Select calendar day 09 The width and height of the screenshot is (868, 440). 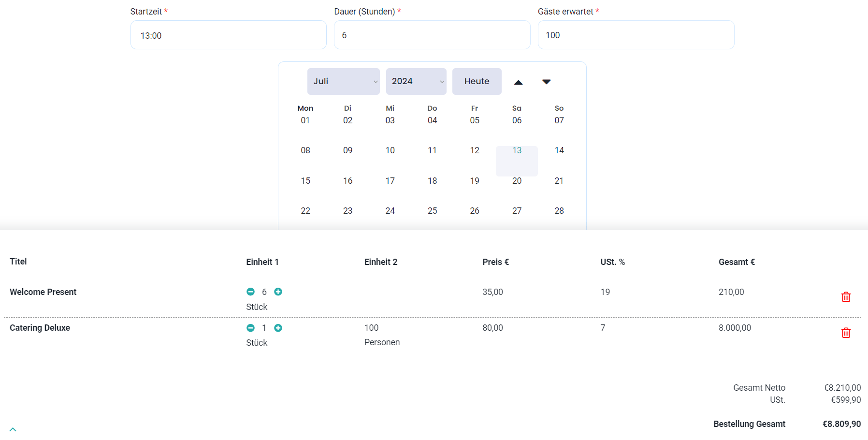348,150
